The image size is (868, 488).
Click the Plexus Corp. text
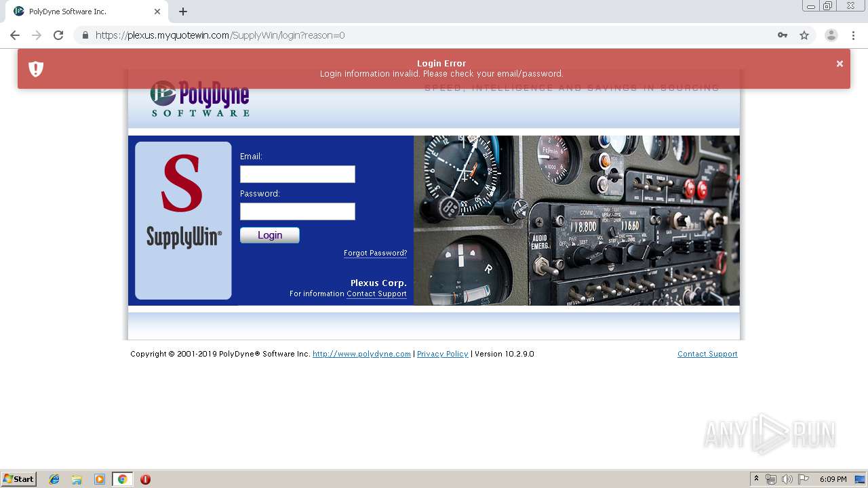click(378, 283)
